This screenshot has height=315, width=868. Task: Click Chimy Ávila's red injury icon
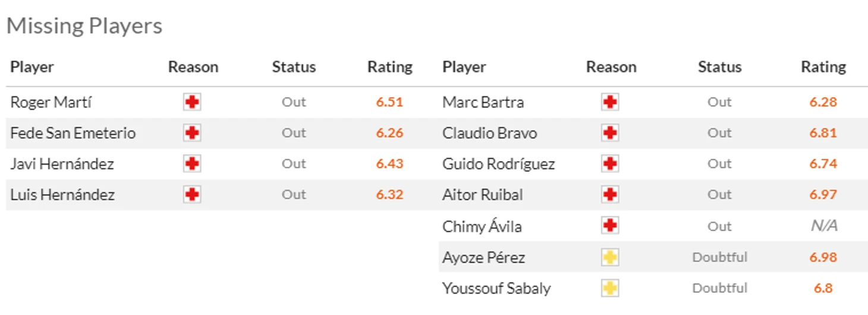click(610, 226)
